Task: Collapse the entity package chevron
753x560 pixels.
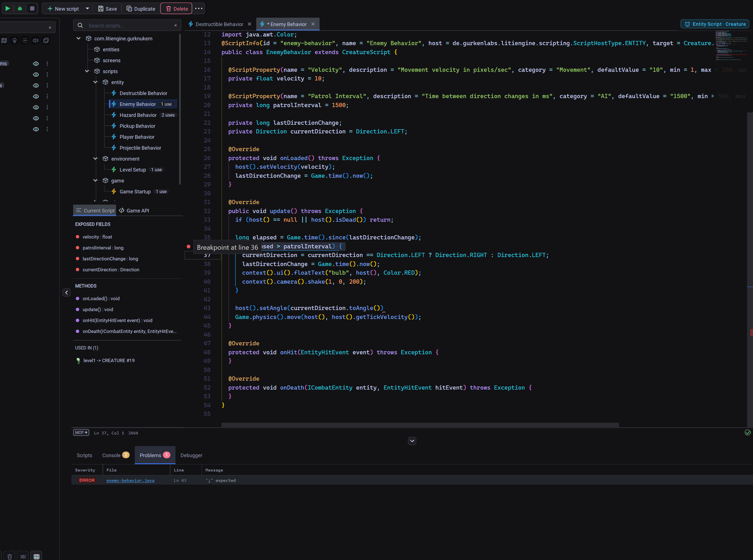Action: (x=96, y=82)
